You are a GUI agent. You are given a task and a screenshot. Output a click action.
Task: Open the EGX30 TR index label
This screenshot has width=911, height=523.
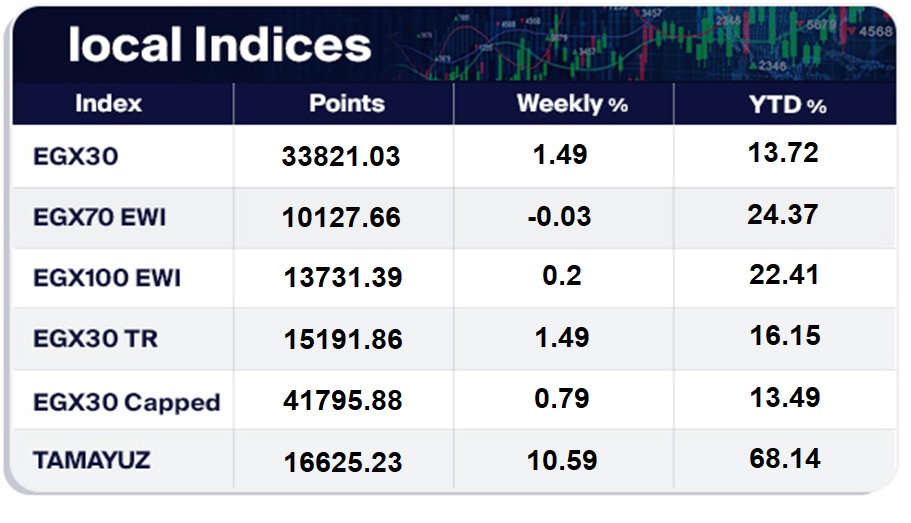(x=96, y=339)
